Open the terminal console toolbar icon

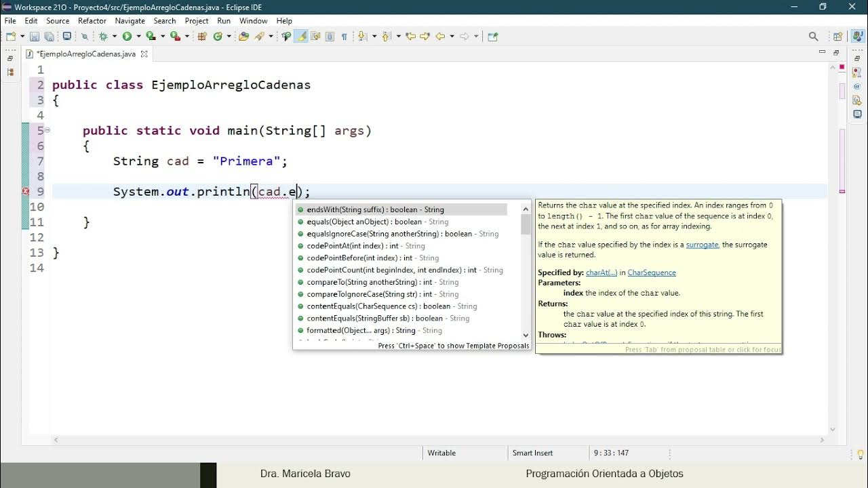[67, 37]
